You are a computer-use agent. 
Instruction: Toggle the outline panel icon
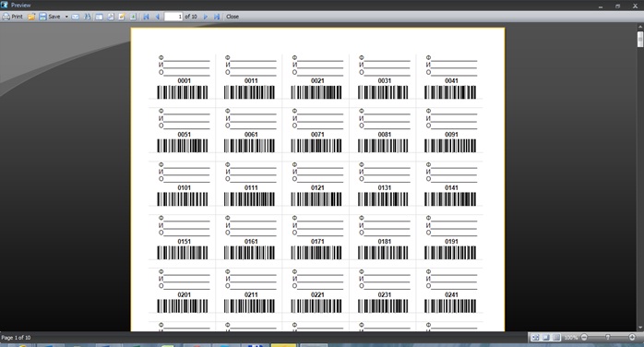tap(99, 17)
